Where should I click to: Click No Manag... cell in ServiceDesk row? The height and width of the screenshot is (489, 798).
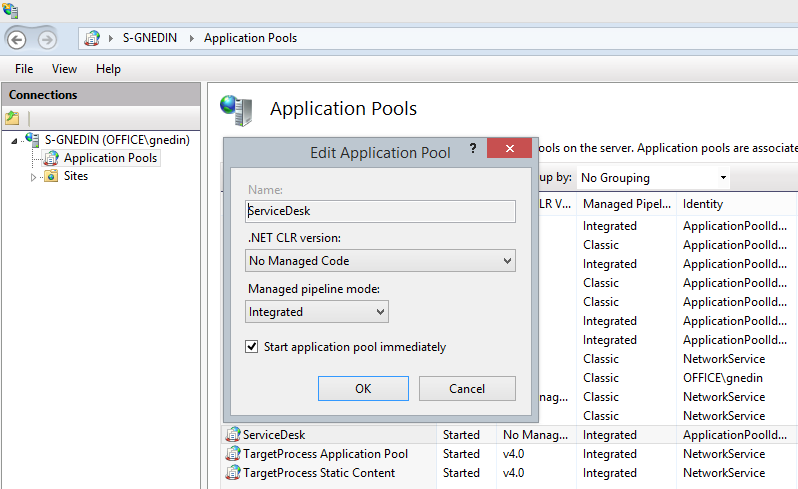[535, 435]
